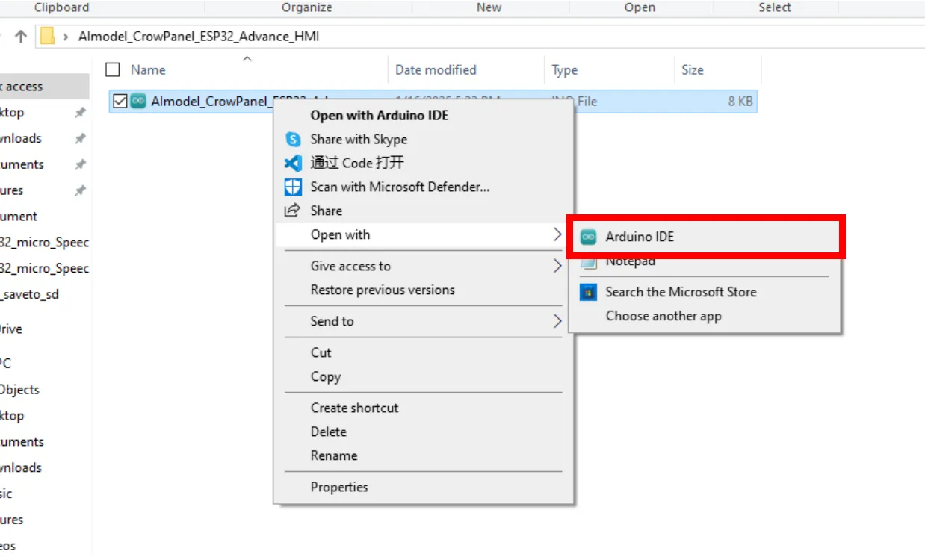Tick the select-all checkbox beside Name
The image size is (925, 560).
click(113, 70)
